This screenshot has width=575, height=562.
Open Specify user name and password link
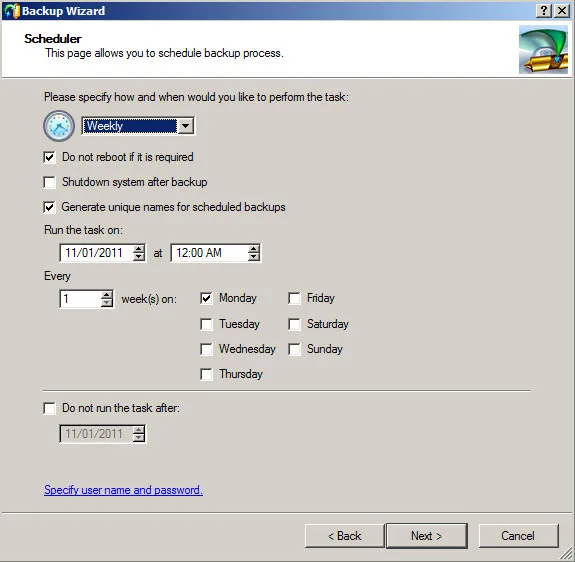coord(123,490)
